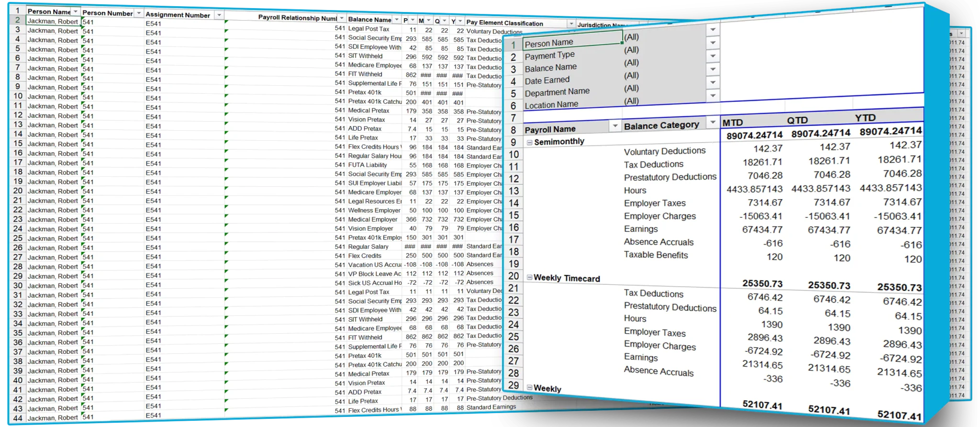980x427 pixels.
Task: Collapse the Weekly payroll group
Action: coord(530,387)
